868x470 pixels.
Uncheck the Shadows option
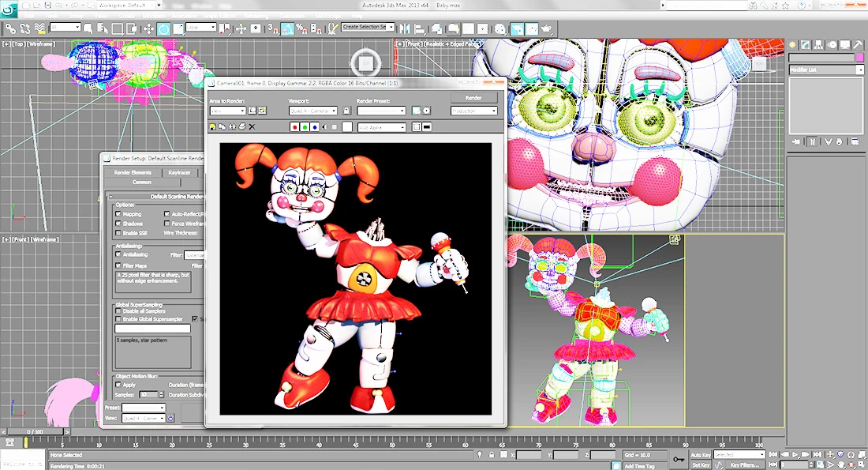(118, 224)
